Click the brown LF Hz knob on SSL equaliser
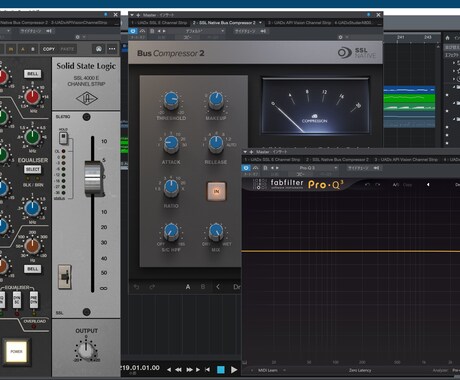 [32, 246]
